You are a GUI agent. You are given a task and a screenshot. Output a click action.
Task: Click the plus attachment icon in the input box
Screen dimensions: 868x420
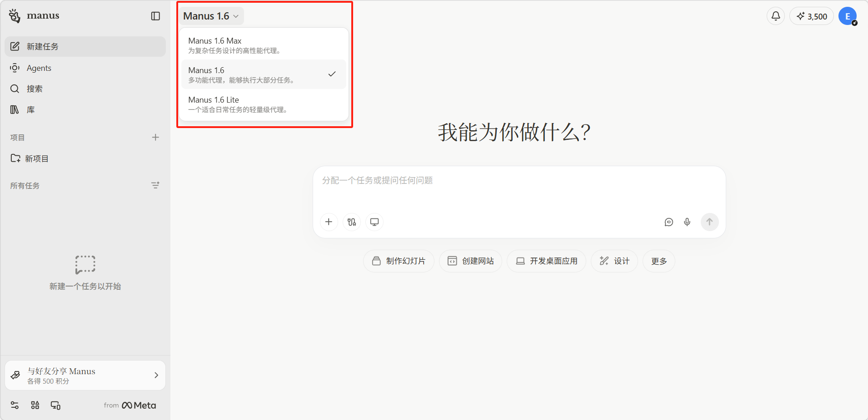(329, 222)
